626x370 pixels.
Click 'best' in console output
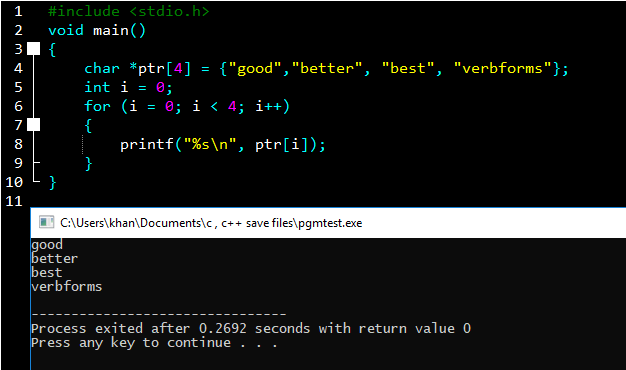(x=47, y=273)
